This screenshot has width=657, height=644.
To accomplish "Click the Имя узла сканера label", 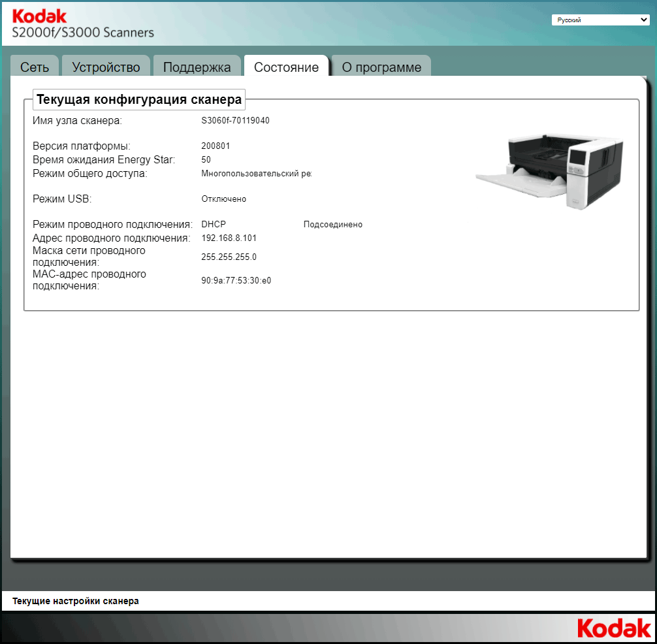I will [78, 121].
